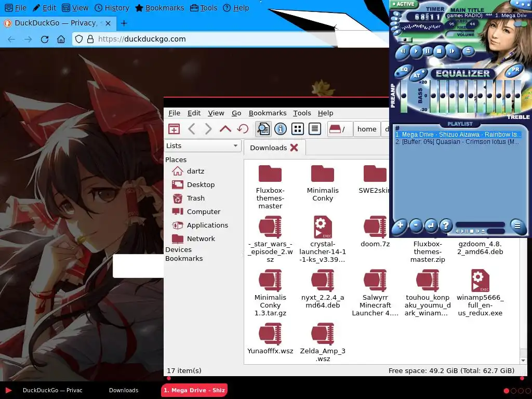Select playlist entry Mega Drive - Shizuo Aizawa

pyautogui.click(x=458, y=135)
